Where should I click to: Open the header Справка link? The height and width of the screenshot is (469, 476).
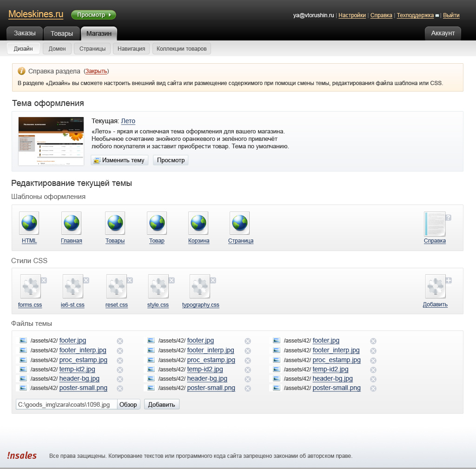pyautogui.click(x=381, y=15)
